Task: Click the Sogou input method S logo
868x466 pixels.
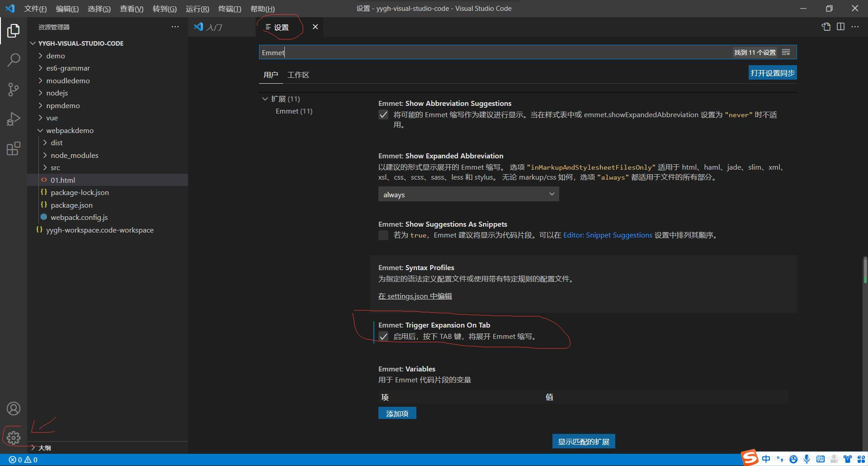Action: (x=749, y=458)
